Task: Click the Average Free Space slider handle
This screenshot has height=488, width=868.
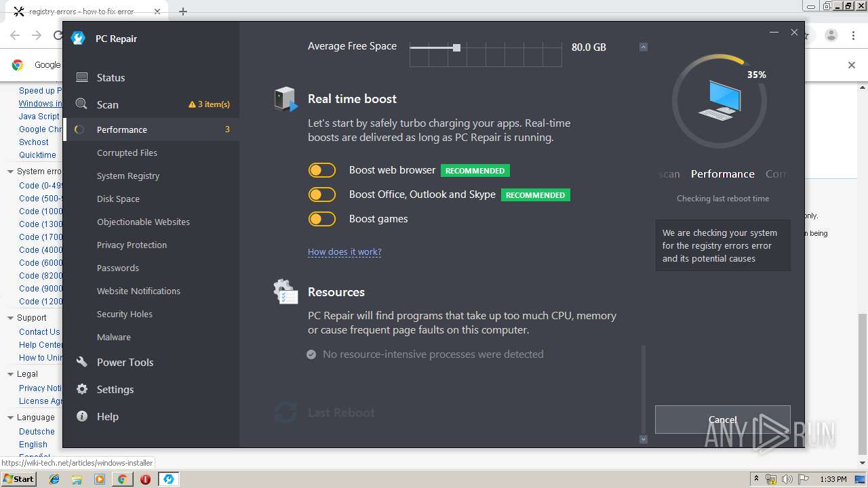Action: tap(456, 47)
